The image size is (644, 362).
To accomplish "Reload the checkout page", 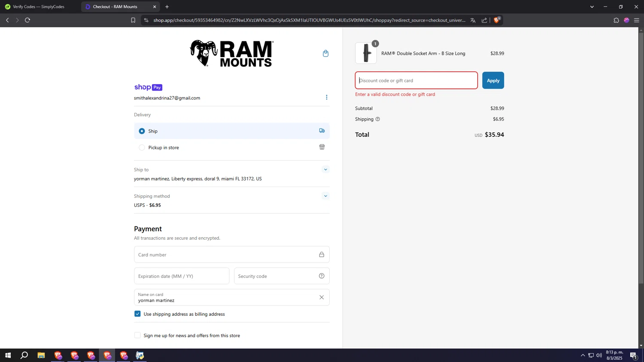I will point(27,20).
